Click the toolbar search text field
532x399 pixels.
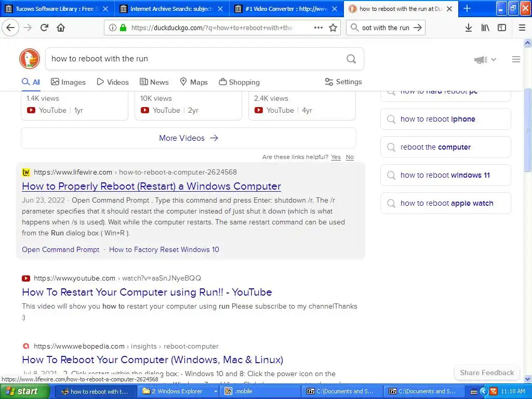386,28
